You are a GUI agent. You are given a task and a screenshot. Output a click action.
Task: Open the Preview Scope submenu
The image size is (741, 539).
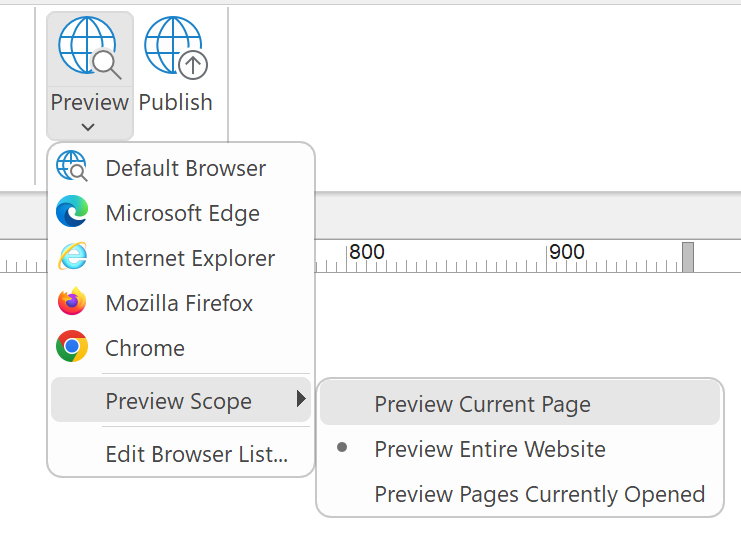[181, 401]
